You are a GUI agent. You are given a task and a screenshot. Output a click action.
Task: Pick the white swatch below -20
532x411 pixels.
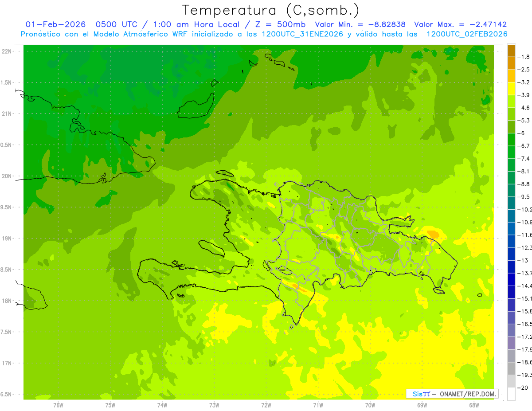[511, 394]
